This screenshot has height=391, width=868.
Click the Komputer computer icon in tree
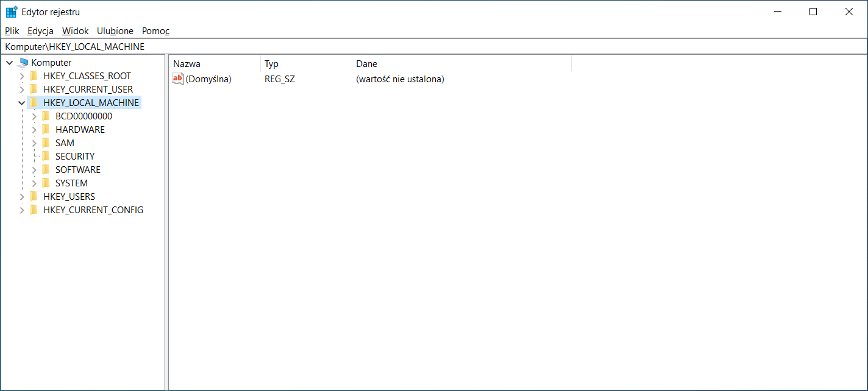point(24,63)
